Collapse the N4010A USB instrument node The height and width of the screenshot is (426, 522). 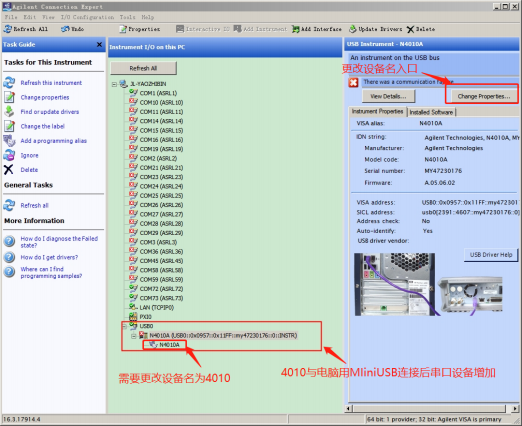click(134, 336)
